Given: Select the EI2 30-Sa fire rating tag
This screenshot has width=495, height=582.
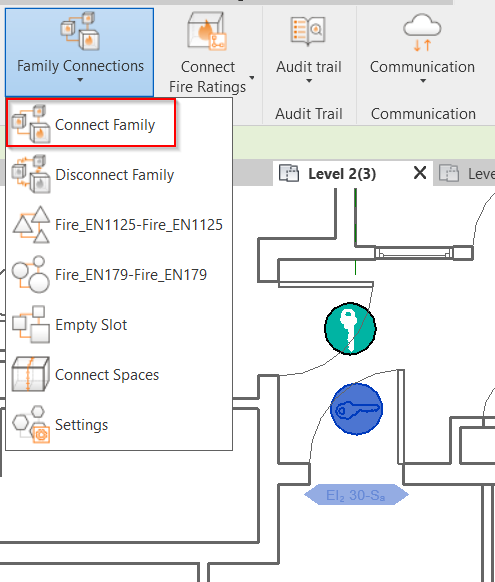Looking at the screenshot, I should coord(356,495).
